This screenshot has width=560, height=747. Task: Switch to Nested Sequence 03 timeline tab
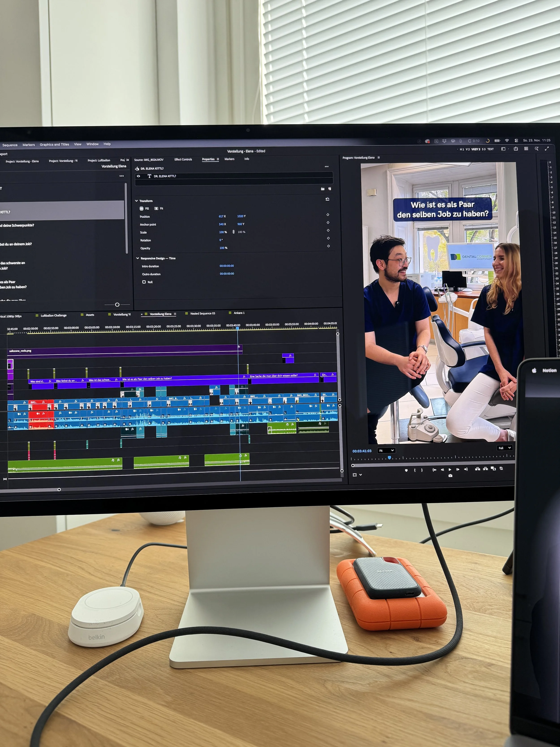pyautogui.click(x=202, y=313)
